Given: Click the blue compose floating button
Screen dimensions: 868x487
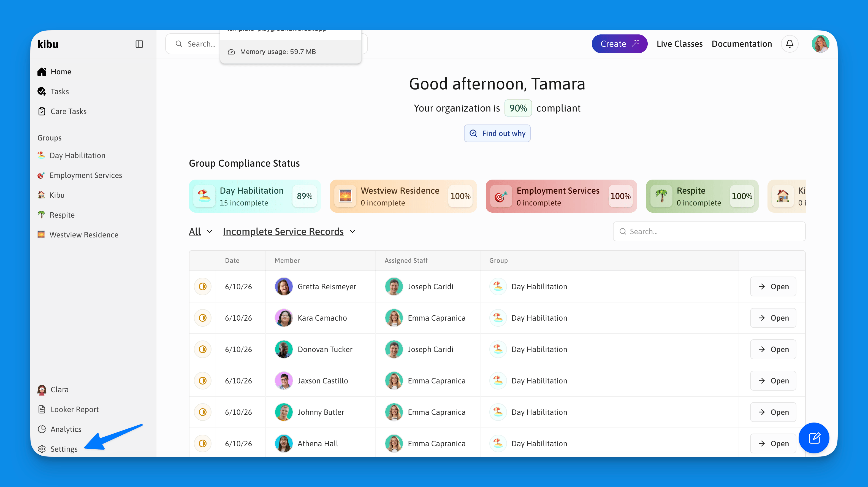Looking at the screenshot, I should tap(814, 438).
